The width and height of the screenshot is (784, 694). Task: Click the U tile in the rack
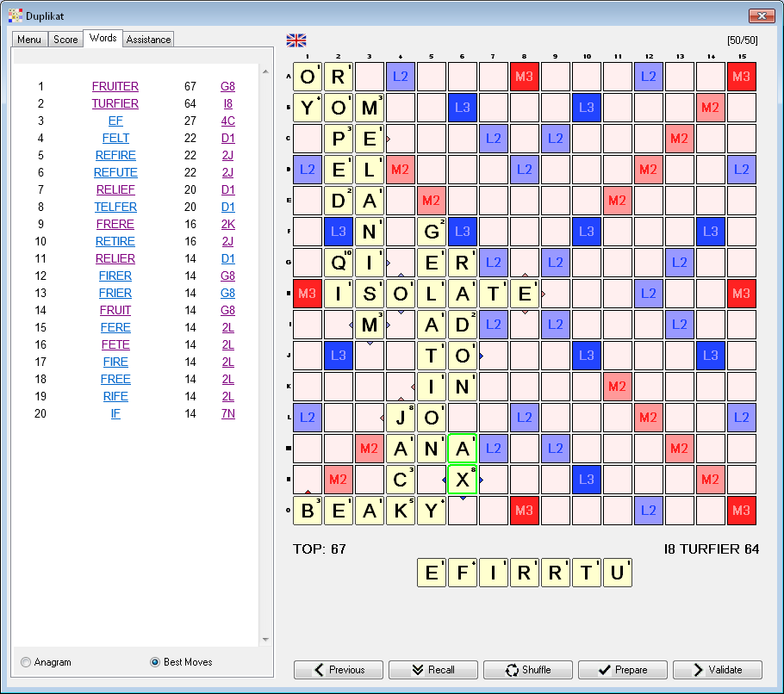coord(618,573)
